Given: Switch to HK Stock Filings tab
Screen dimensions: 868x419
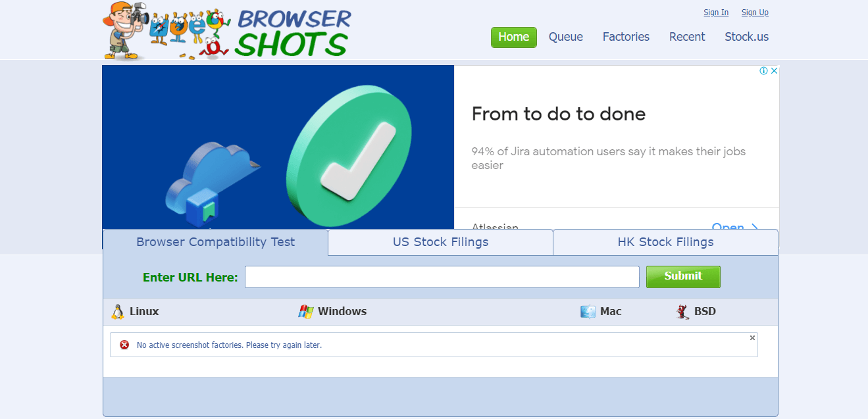Looking at the screenshot, I should (666, 242).
